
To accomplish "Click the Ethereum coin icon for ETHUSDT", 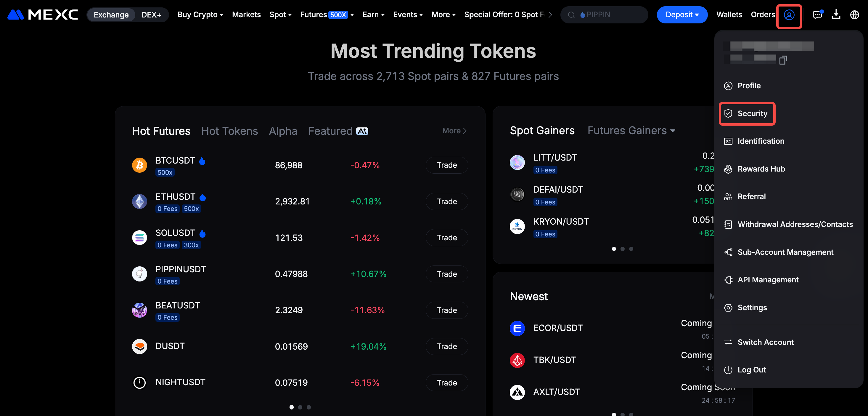I will [x=139, y=201].
